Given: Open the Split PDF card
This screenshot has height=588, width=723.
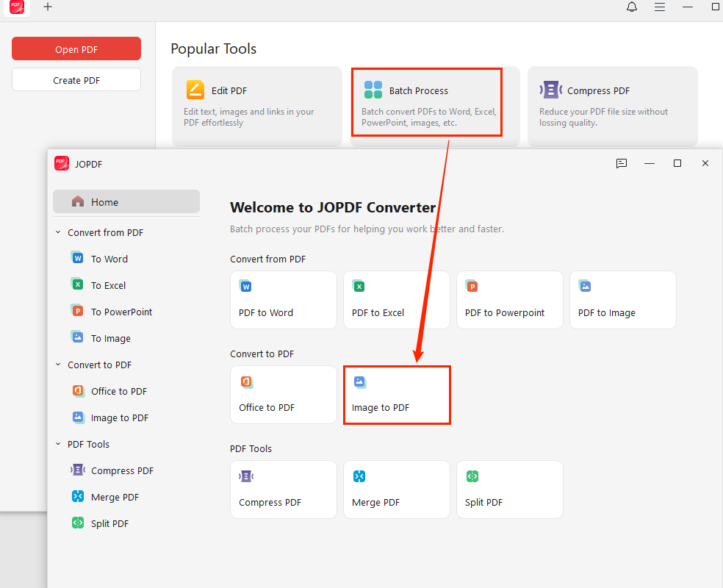Looking at the screenshot, I should coord(510,490).
